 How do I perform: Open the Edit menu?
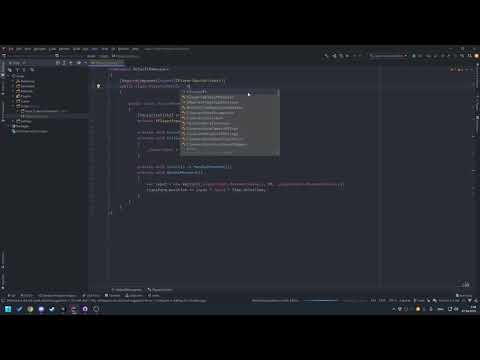click(19, 49)
